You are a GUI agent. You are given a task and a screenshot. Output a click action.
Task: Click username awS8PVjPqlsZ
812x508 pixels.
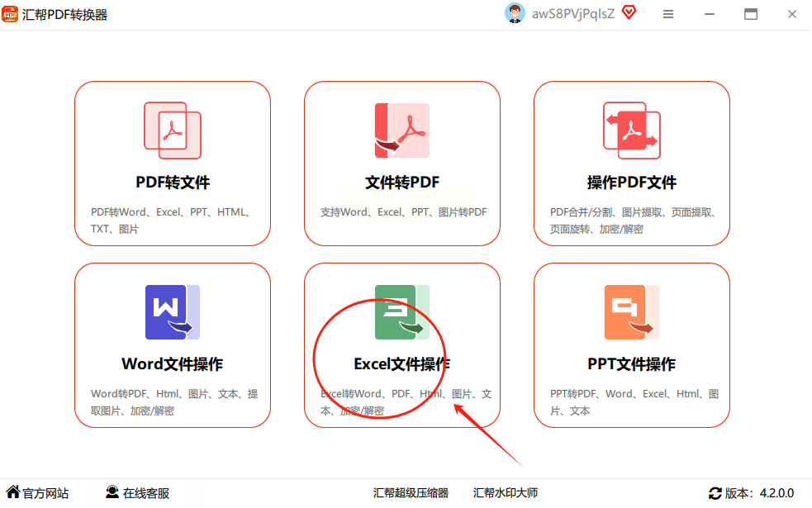pyautogui.click(x=572, y=14)
